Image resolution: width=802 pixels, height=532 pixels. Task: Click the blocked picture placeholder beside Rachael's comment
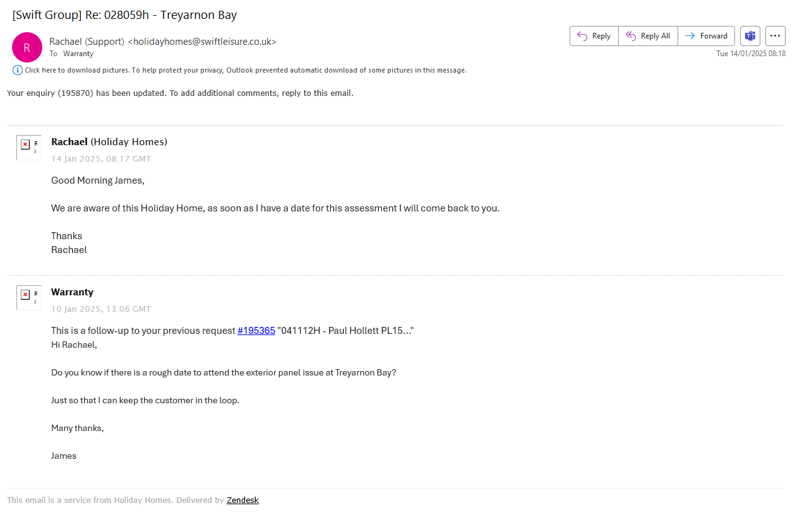[x=28, y=147]
